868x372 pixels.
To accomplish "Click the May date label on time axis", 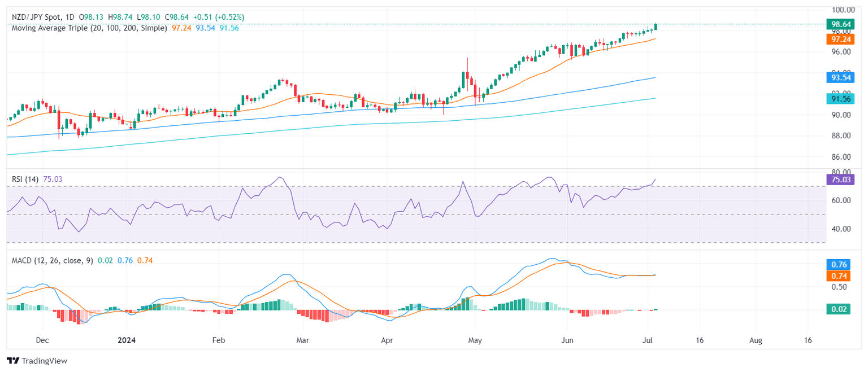I will point(475,341).
